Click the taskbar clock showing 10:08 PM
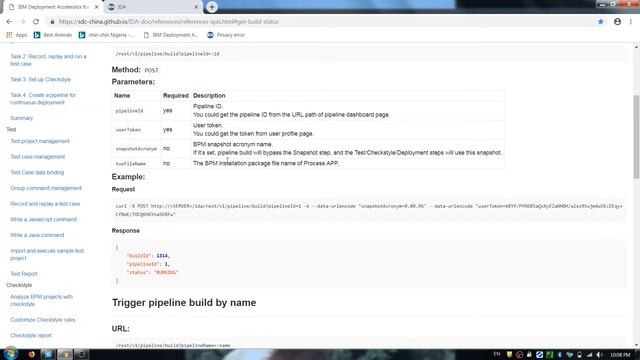Image resolution: width=640 pixels, height=360 pixels. (x=621, y=355)
